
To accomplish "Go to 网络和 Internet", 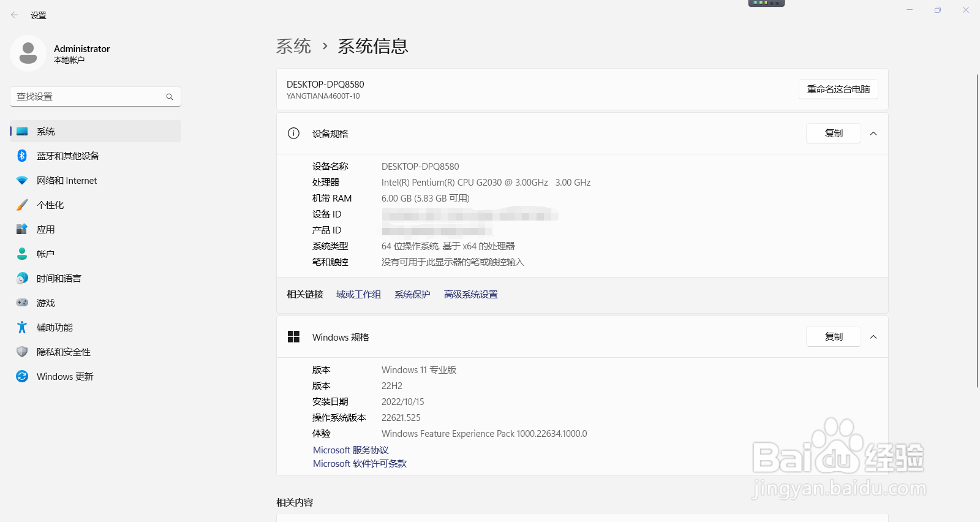I will [x=96, y=180].
